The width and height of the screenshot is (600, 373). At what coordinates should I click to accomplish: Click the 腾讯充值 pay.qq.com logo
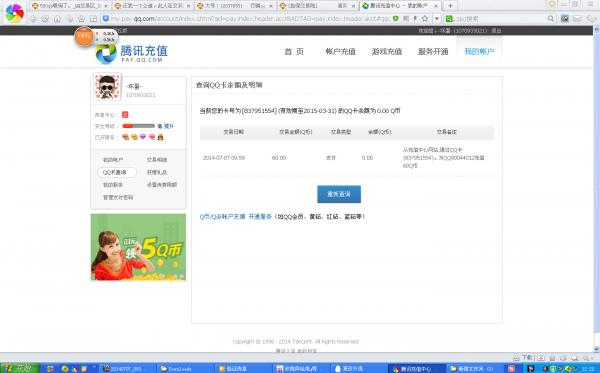[132, 54]
